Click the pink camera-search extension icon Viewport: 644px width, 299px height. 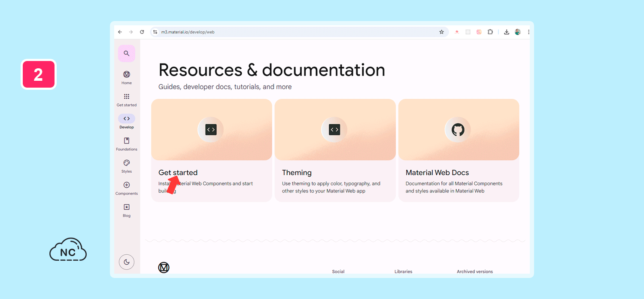pyautogui.click(x=479, y=32)
